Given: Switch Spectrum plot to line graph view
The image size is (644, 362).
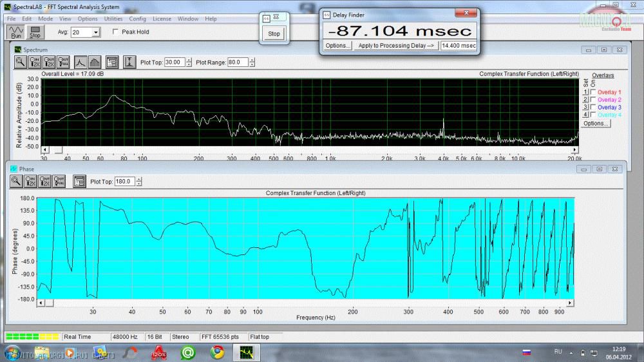Looking at the screenshot, I should coord(80,62).
